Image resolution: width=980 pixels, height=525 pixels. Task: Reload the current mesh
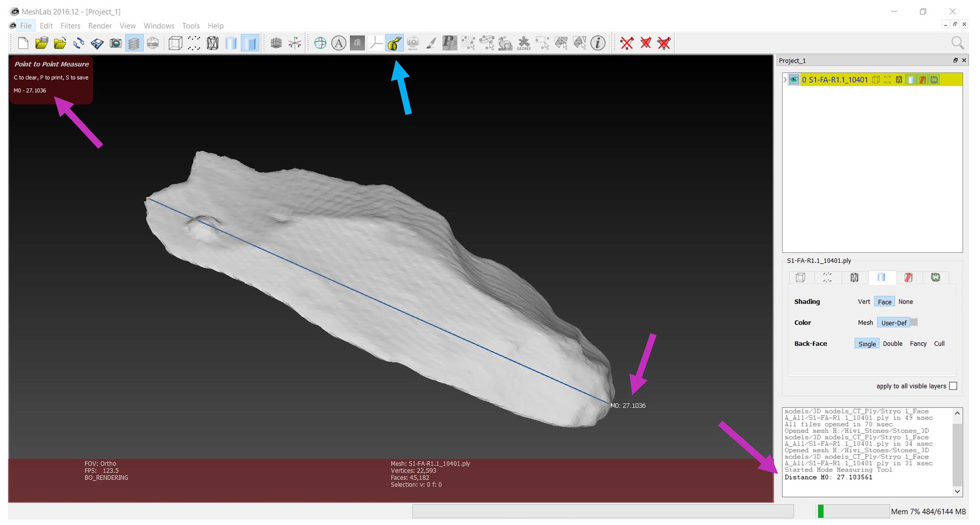(79, 43)
